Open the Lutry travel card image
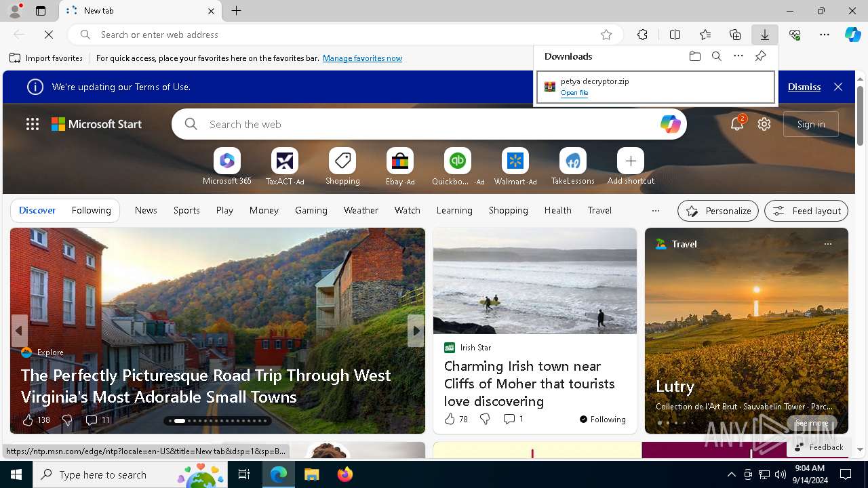Image resolution: width=868 pixels, height=488 pixels. tap(746, 331)
